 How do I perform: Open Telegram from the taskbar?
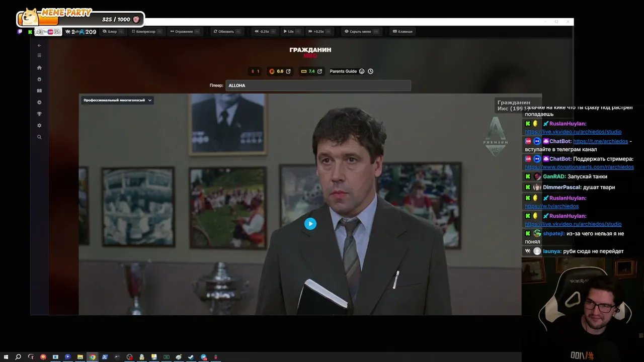204,357
